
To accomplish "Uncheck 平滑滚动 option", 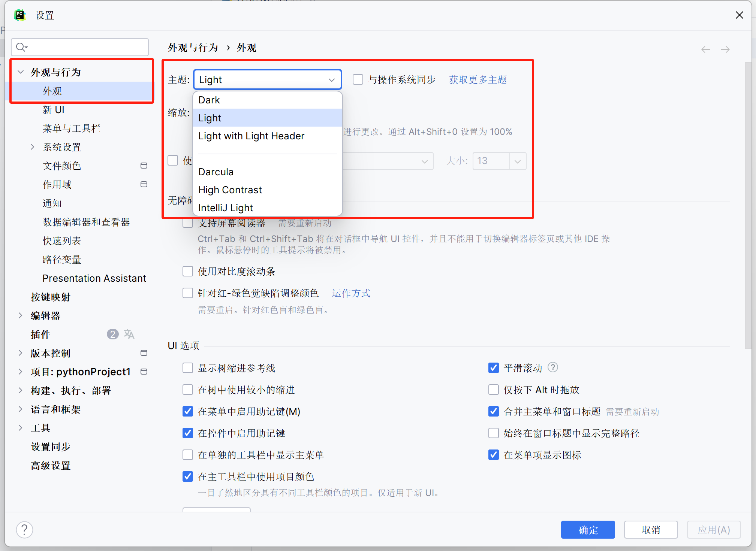I will [494, 368].
